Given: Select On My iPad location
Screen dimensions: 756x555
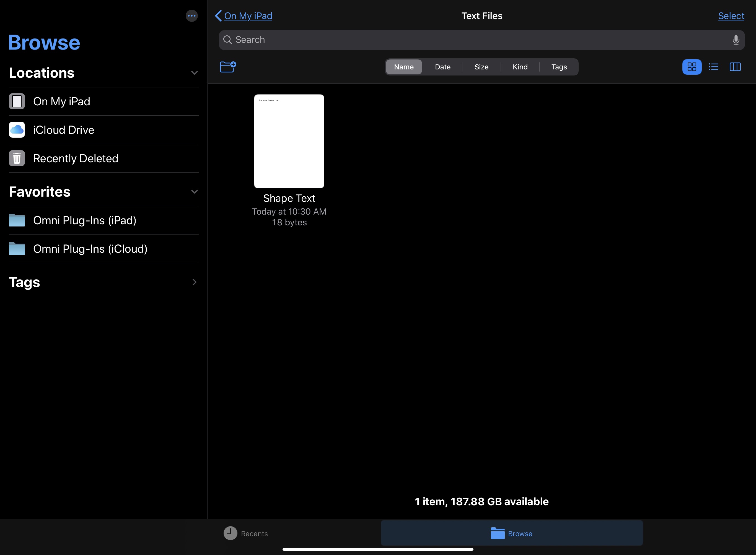Looking at the screenshot, I should [61, 101].
